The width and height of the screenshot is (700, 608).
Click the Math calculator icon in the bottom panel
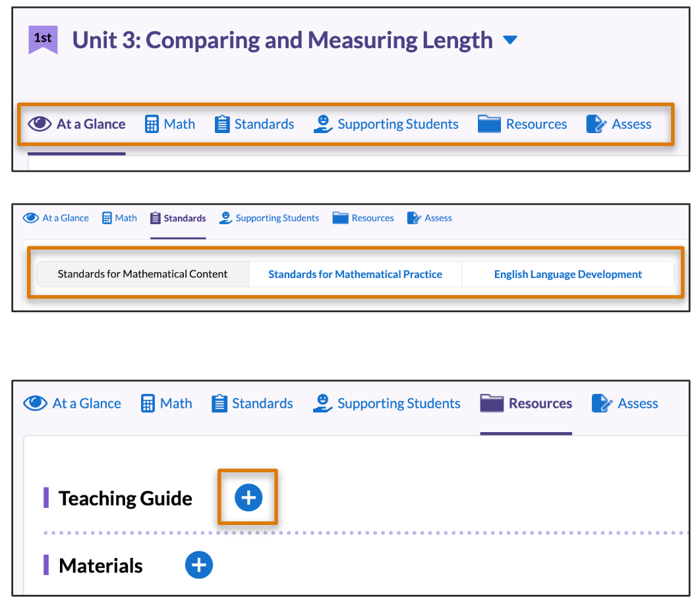click(x=148, y=403)
